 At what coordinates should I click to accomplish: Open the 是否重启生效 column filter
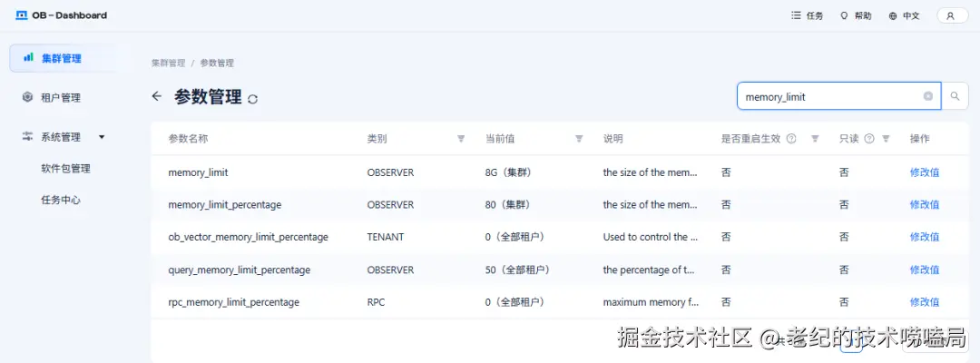[815, 139]
